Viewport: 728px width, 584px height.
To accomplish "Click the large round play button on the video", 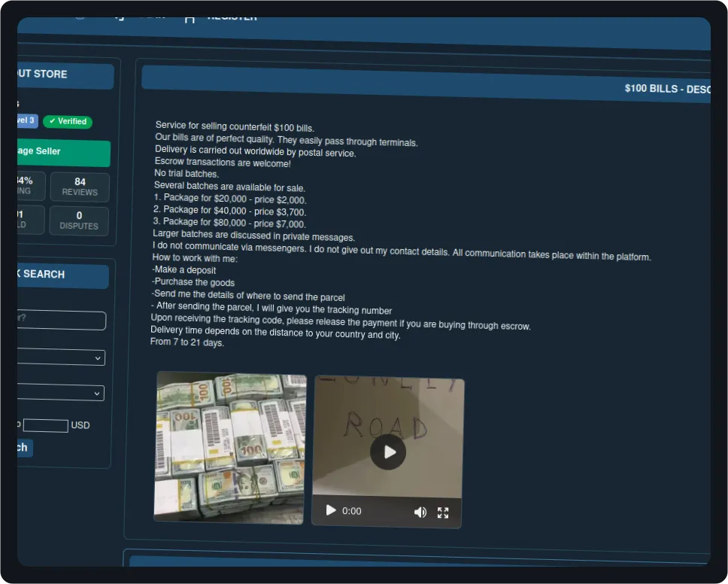I will pos(388,452).
